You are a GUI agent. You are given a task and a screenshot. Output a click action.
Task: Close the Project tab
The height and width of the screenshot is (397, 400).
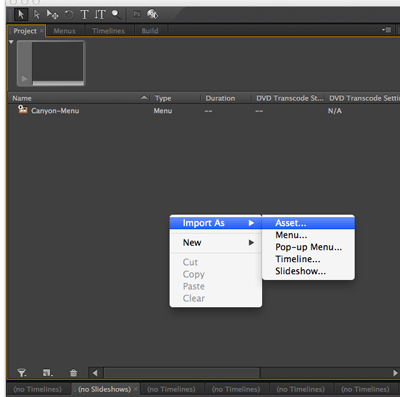42,31
